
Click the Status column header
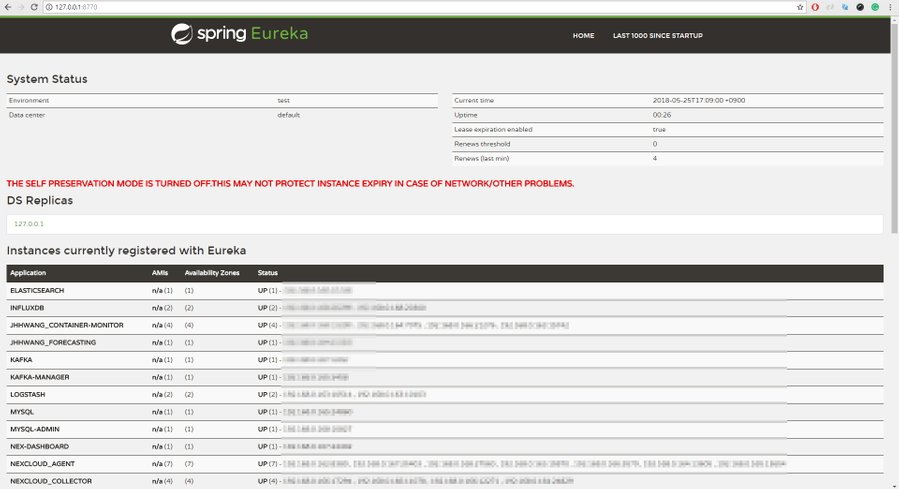(268, 273)
